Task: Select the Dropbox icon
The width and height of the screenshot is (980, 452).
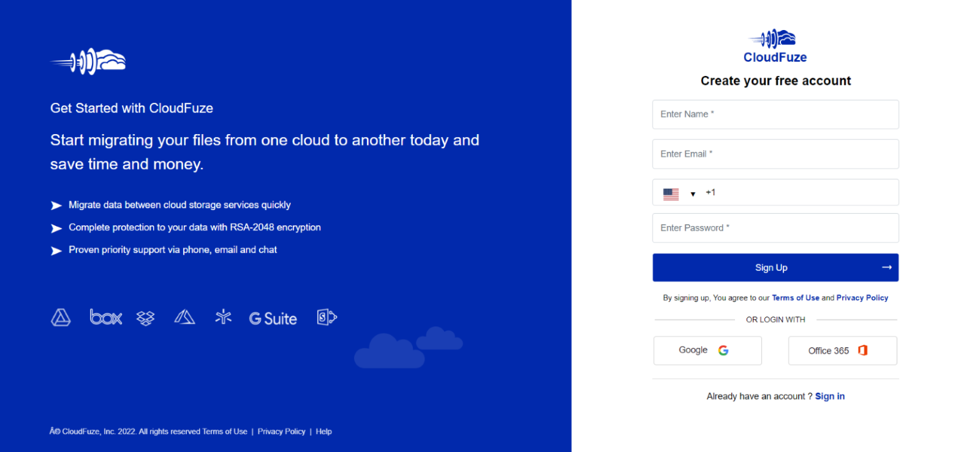Action: click(x=145, y=317)
